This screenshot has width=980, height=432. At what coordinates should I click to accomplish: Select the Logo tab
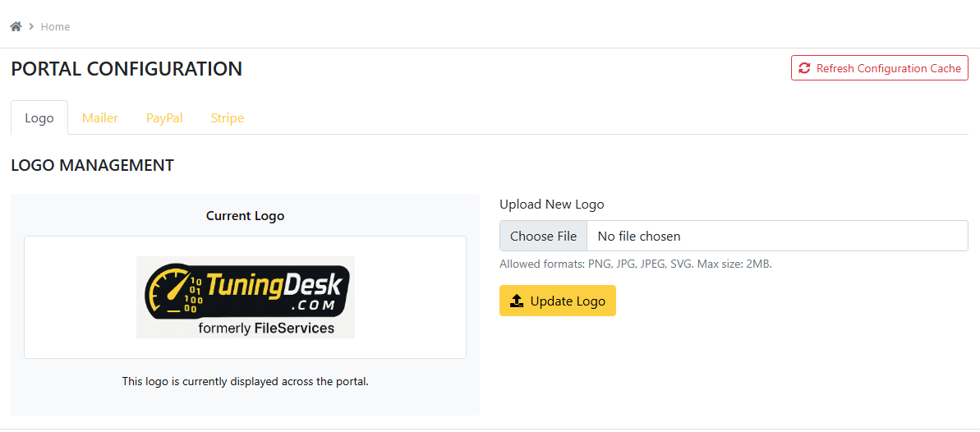[x=39, y=117]
